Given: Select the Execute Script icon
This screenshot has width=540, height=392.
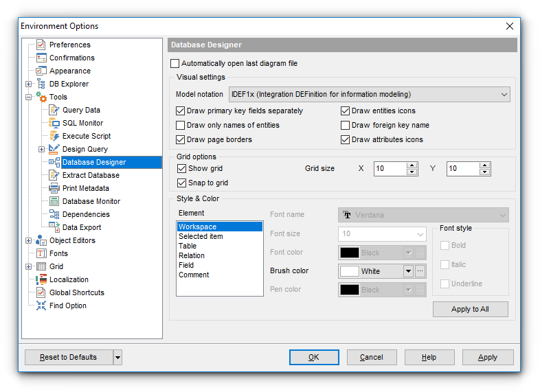Looking at the screenshot, I should click(54, 136).
